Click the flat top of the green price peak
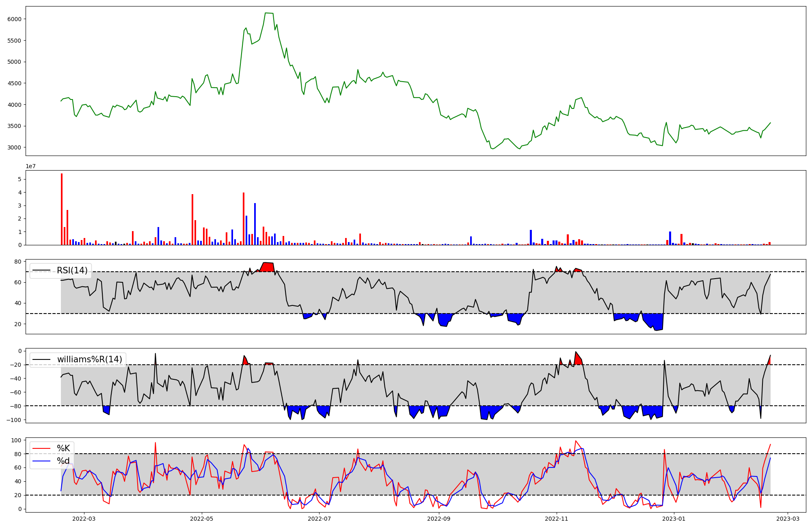 click(x=269, y=13)
